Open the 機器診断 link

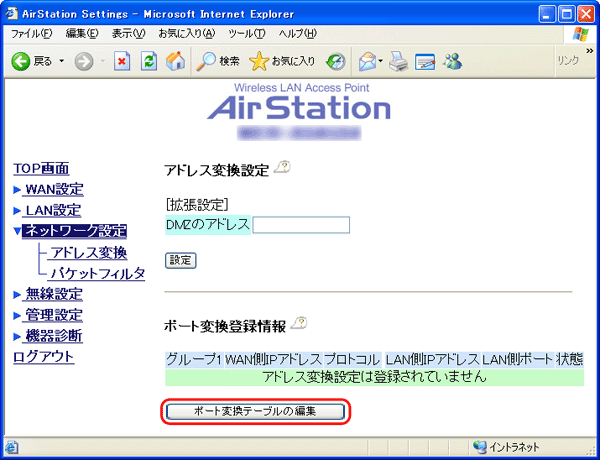click(54, 336)
